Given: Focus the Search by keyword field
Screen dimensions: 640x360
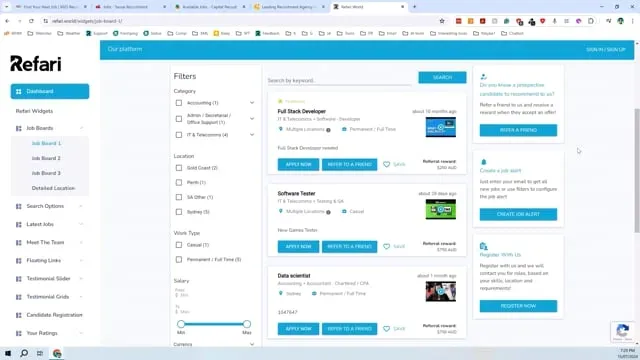Looking at the screenshot, I should pos(339,80).
